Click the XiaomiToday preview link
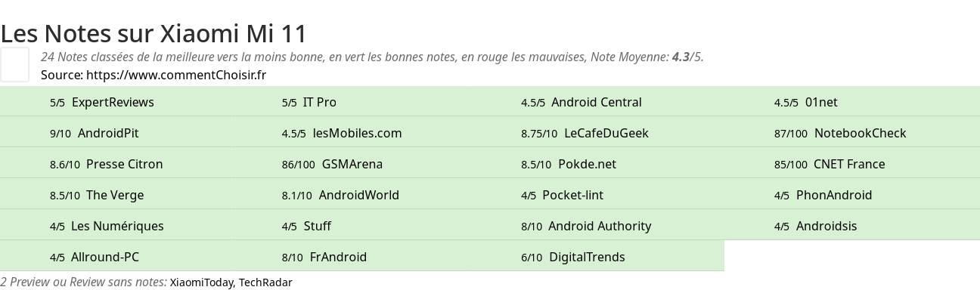This screenshot has height=290, width=980. click(x=202, y=282)
